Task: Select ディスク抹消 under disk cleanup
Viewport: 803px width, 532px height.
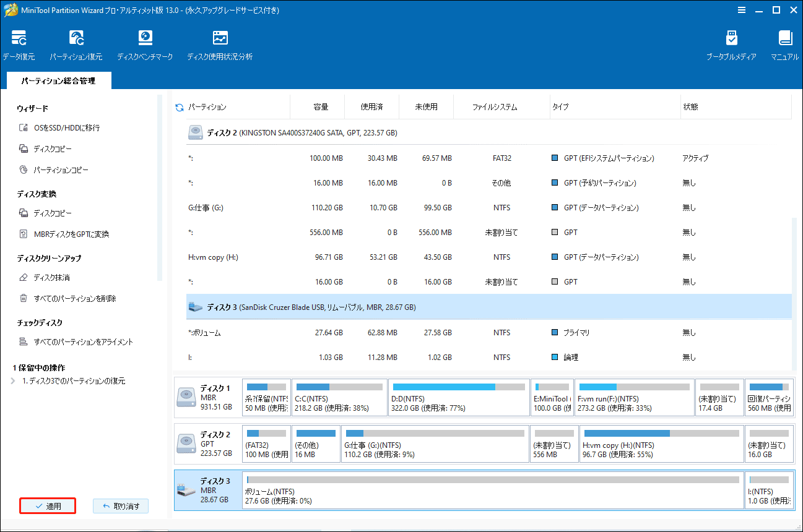Action: pos(51,278)
